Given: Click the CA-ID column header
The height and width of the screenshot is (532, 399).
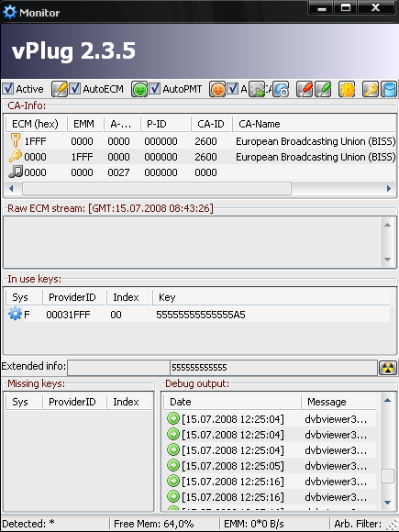Looking at the screenshot, I should click(211, 124).
